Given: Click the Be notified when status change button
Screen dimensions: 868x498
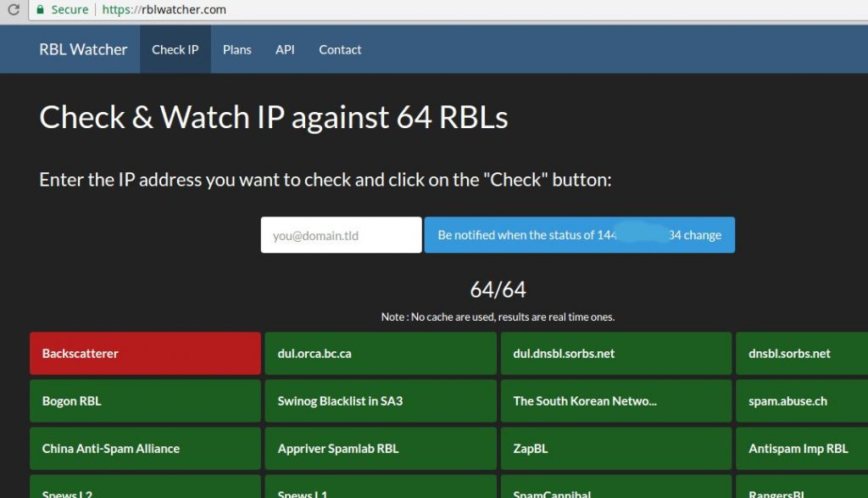Looking at the screenshot, I should tap(580, 235).
